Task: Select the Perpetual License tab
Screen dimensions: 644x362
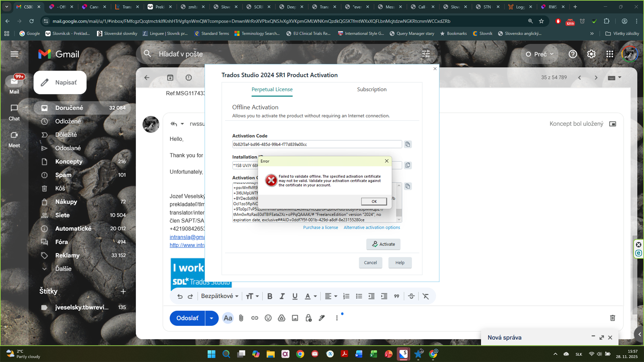Action: click(x=272, y=89)
